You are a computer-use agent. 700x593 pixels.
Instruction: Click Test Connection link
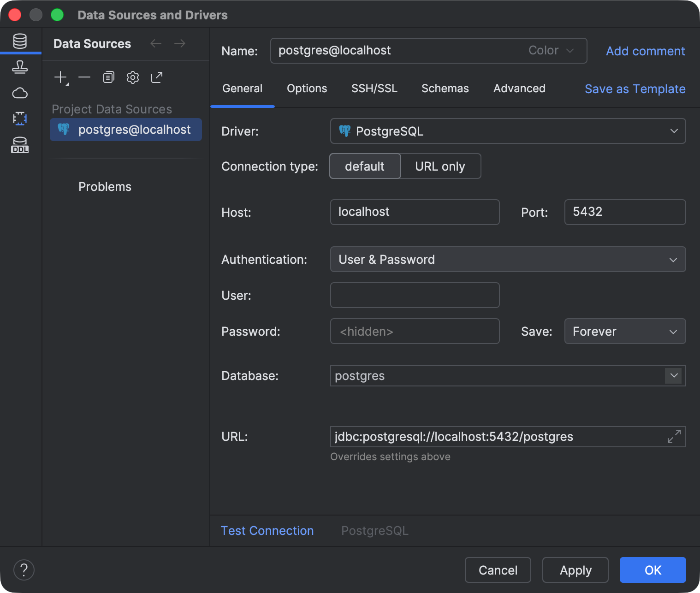coord(267,530)
